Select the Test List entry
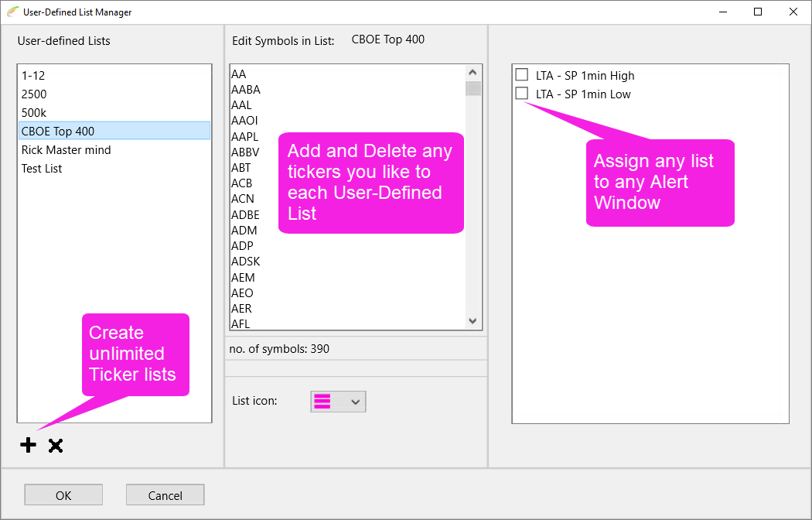812x520 pixels. click(x=114, y=169)
